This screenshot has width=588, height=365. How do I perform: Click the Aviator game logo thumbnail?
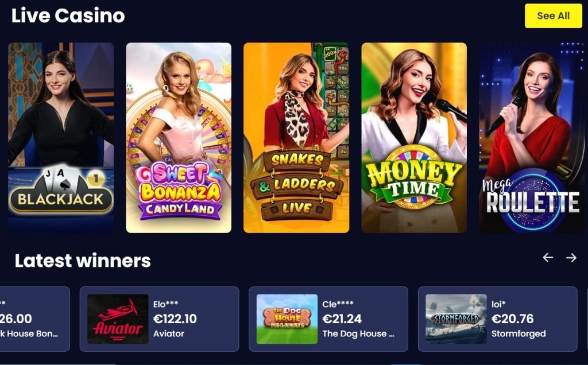(x=118, y=319)
